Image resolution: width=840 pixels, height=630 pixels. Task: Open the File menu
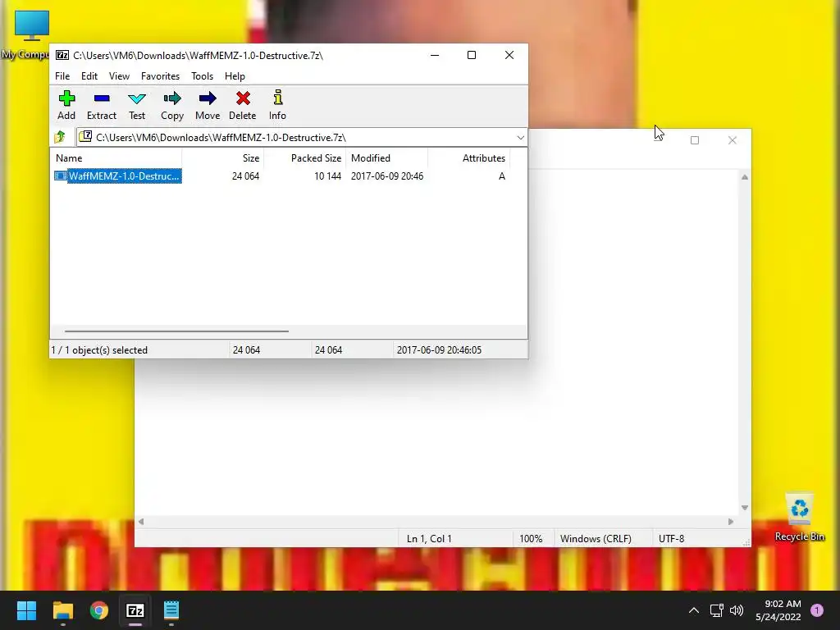62,76
